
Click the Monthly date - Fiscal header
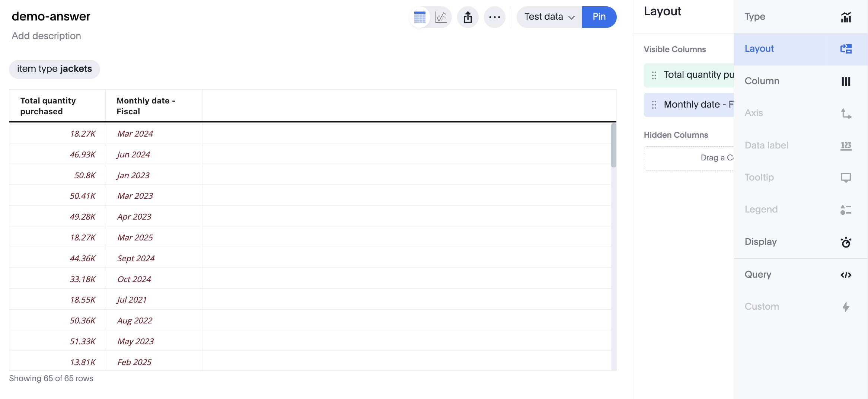click(146, 106)
